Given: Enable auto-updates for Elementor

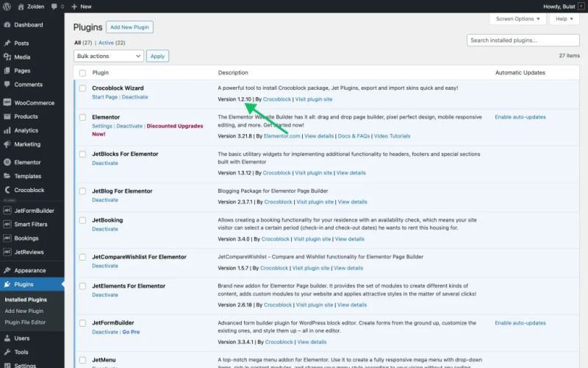Looking at the screenshot, I should [520, 117].
